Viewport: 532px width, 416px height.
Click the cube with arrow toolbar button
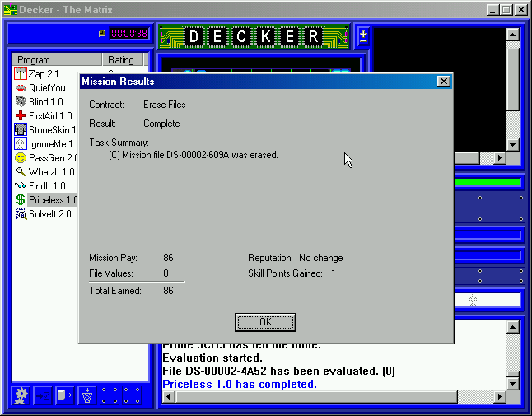click(x=65, y=395)
